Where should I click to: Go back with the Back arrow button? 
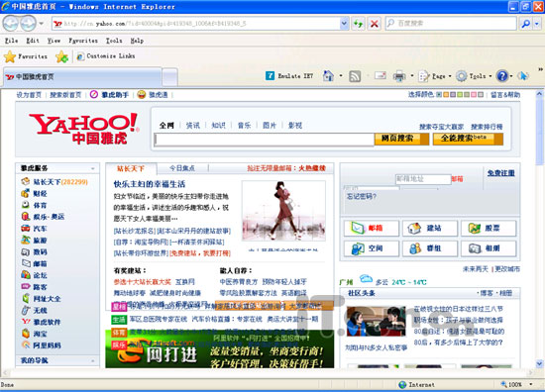[x=11, y=24]
